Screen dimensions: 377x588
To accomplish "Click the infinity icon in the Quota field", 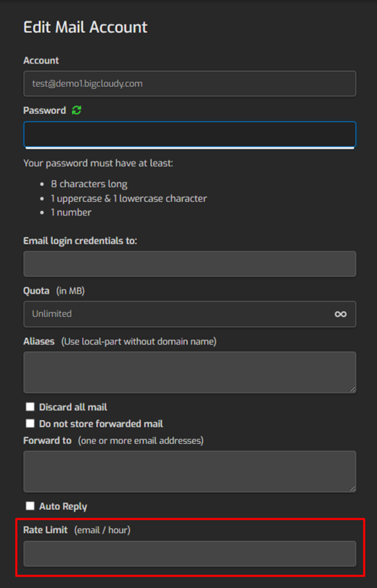I will pyautogui.click(x=340, y=314).
